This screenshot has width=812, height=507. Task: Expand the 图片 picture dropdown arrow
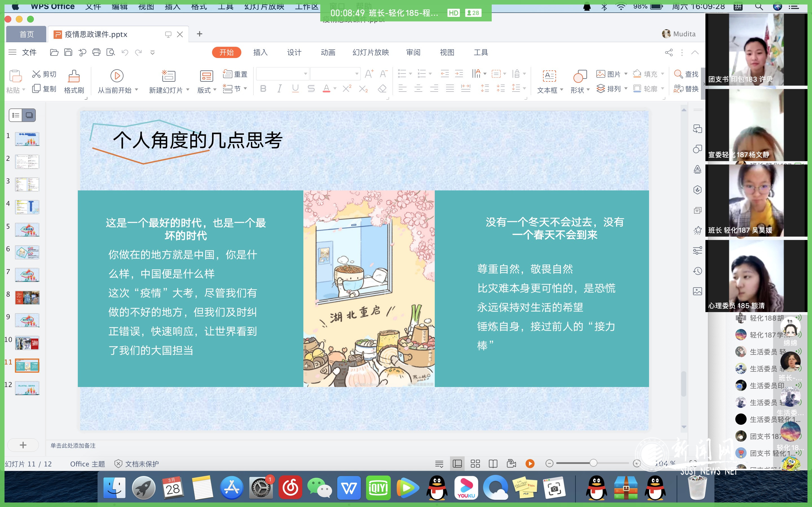(625, 74)
